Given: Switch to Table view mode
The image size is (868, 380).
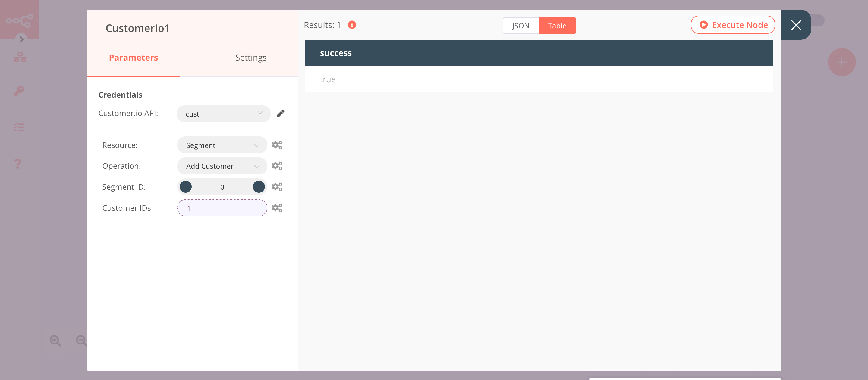Looking at the screenshot, I should [557, 26].
